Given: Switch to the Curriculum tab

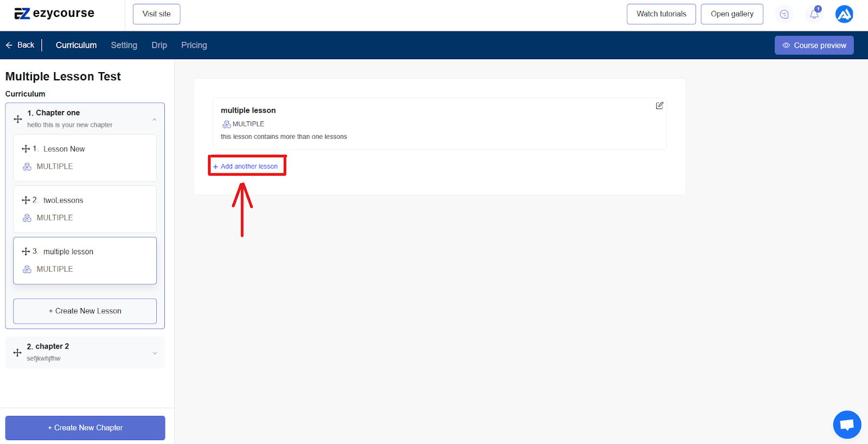Looking at the screenshot, I should tap(76, 45).
